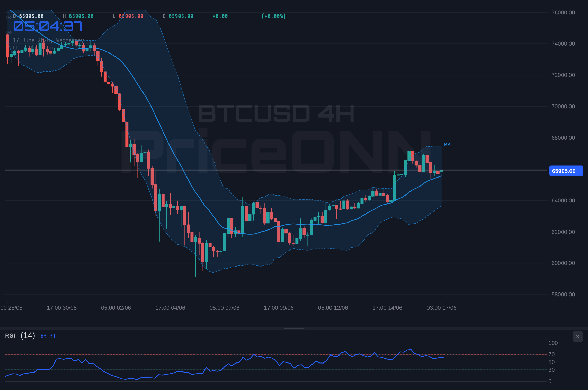Toggle the eye icon below the countdown clock
The width and height of the screenshot is (588, 390).
click(8, 32)
